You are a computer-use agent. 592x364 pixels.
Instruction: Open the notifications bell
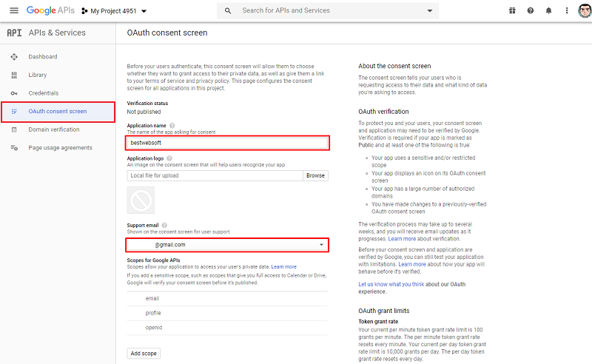[548, 10]
